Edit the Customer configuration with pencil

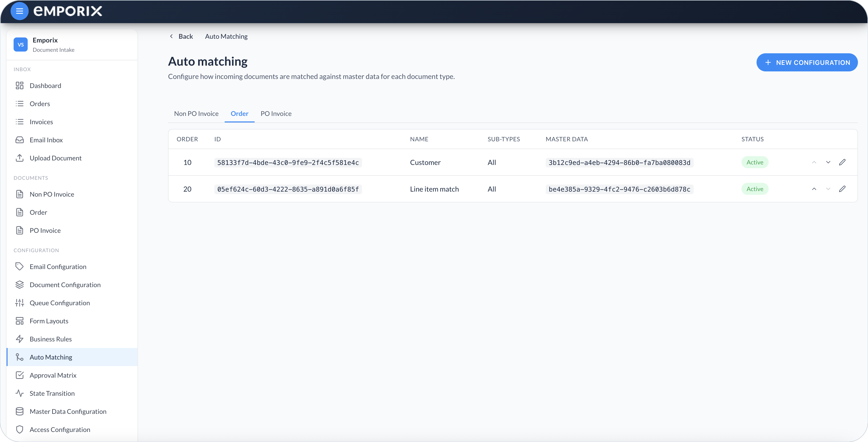pyautogui.click(x=842, y=162)
